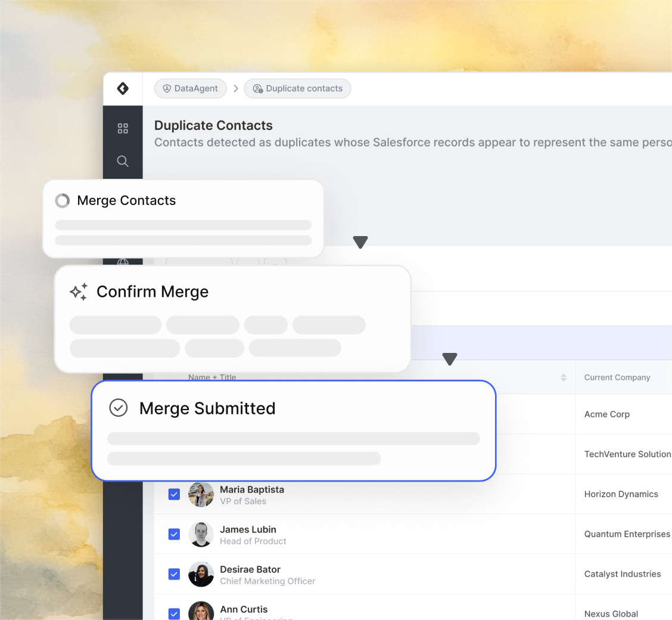
Task: Click Desirae Bator's avatar photo
Action: (x=201, y=574)
